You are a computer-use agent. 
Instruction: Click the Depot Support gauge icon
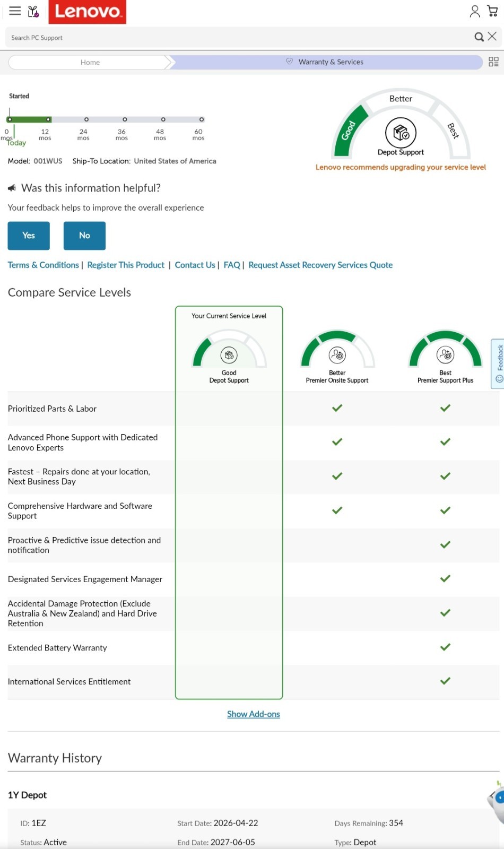[401, 133]
